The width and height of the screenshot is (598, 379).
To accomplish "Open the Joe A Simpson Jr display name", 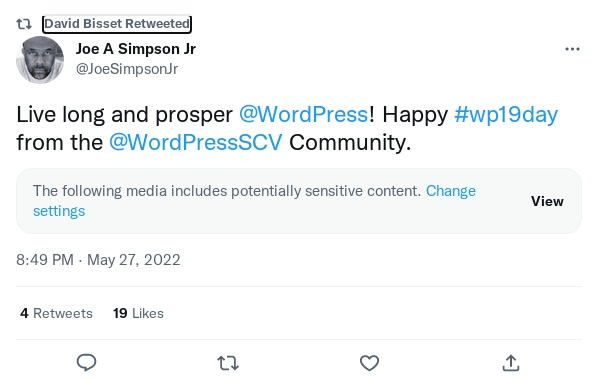I will [x=136, y=49].
